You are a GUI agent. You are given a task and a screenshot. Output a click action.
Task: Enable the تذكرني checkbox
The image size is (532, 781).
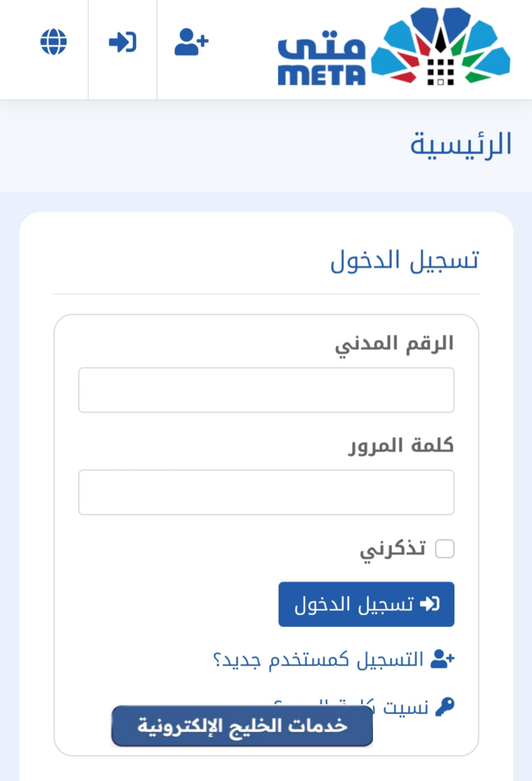[x=445, y=549]
